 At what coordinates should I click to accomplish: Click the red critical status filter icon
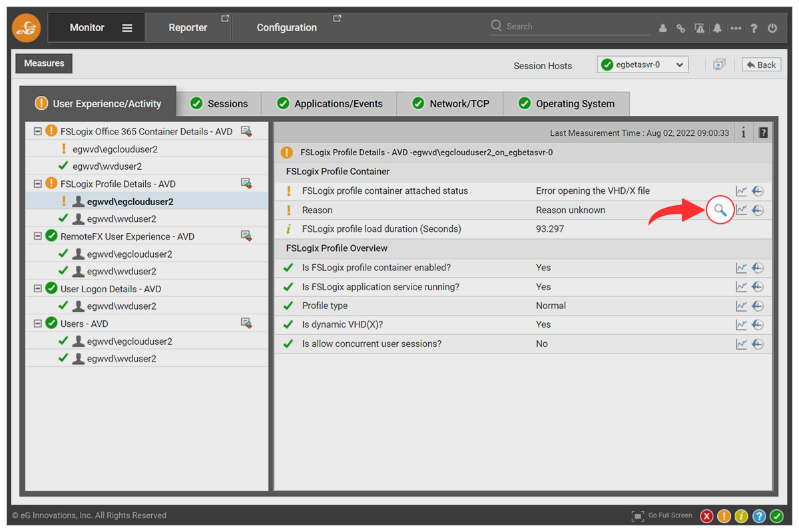[706, 516]
